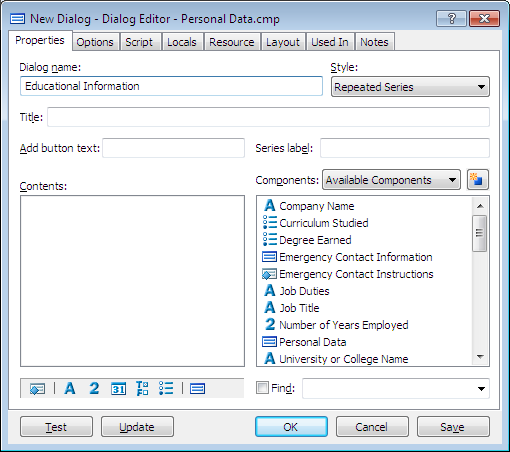This screenshot has height=452, width=510.
Task: Toggle the Find checkbox
Action: [262, 388]
